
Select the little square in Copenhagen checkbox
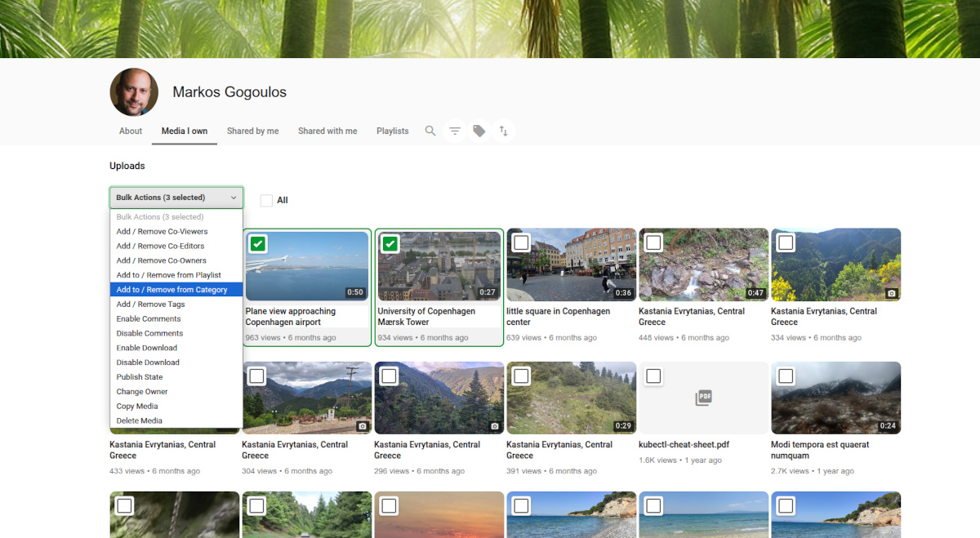[521, 242]
